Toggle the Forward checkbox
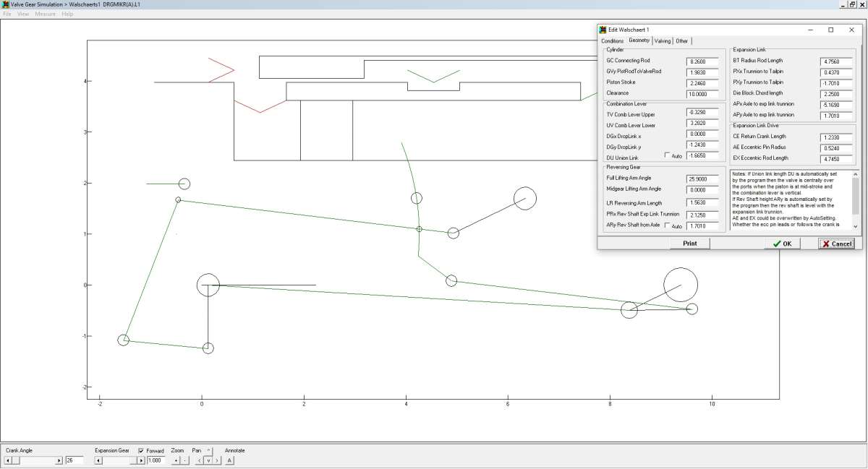Screen dimensions: 868x469 141,450
